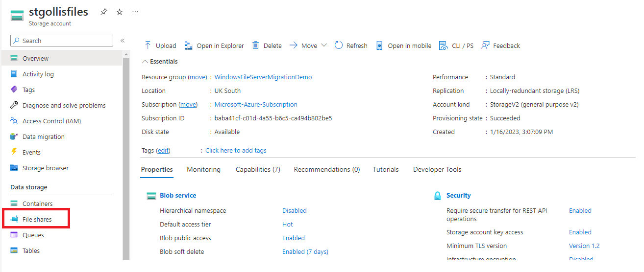Click the Events lightning bolt icon
This screenshot has height=272, width=644.
(14, 152)
